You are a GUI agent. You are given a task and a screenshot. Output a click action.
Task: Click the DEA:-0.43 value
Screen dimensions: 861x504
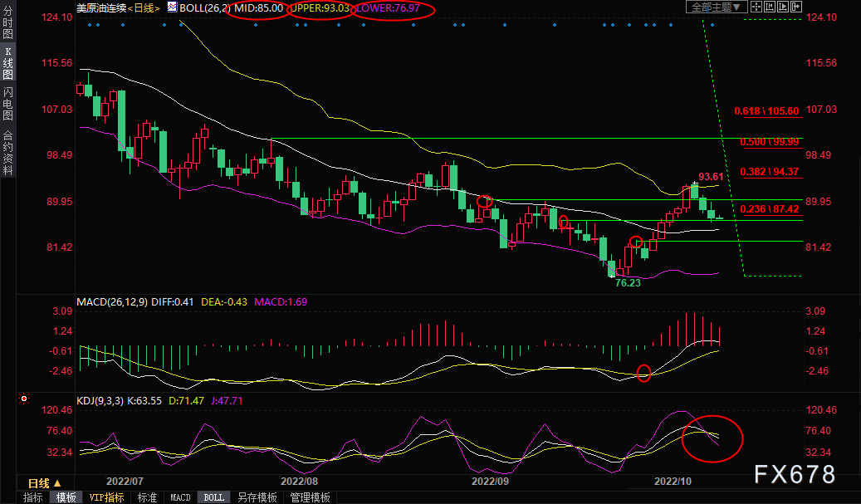pos(224,302)
